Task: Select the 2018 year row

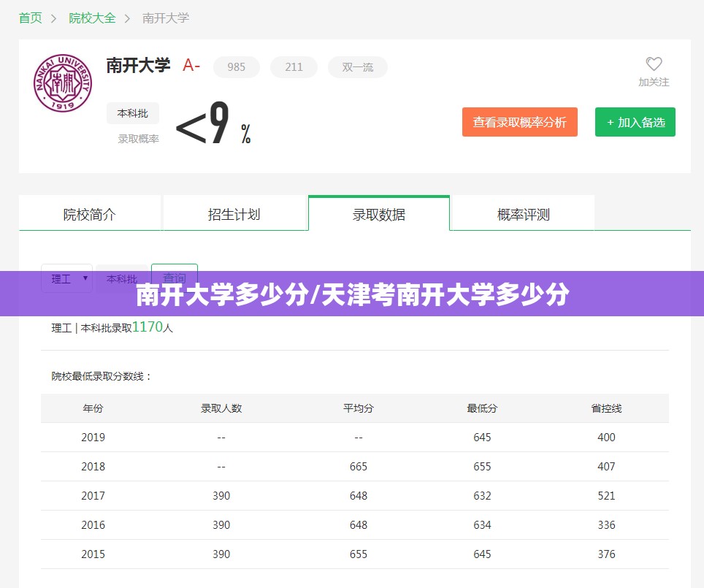Action: pyautogui.click(x=355, y=466)
